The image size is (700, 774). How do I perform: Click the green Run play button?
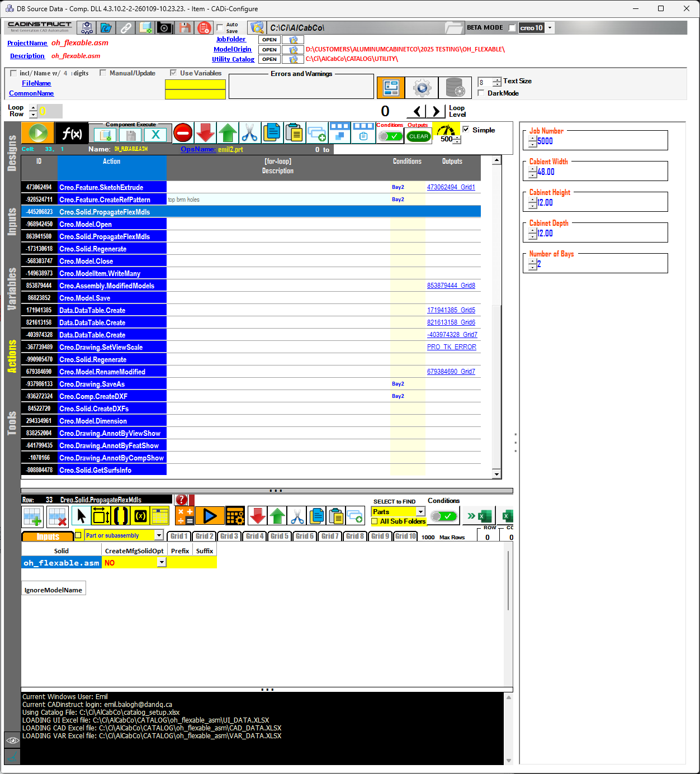pyautogui.click(x=38, y=134)
